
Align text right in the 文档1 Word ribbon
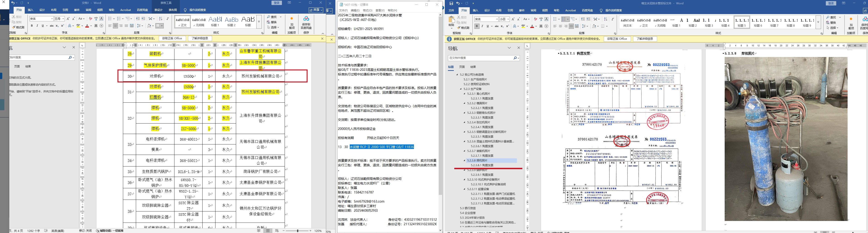(x=121, y=26)
